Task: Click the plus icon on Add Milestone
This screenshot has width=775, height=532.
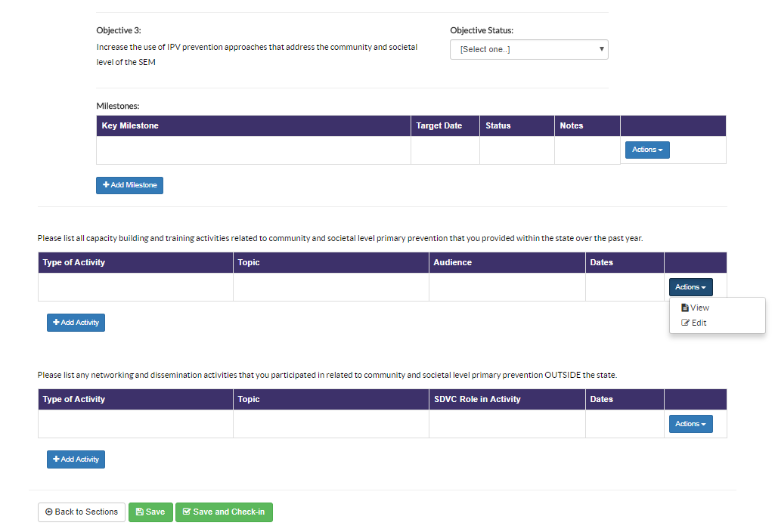Action: [x=107, y=185]
